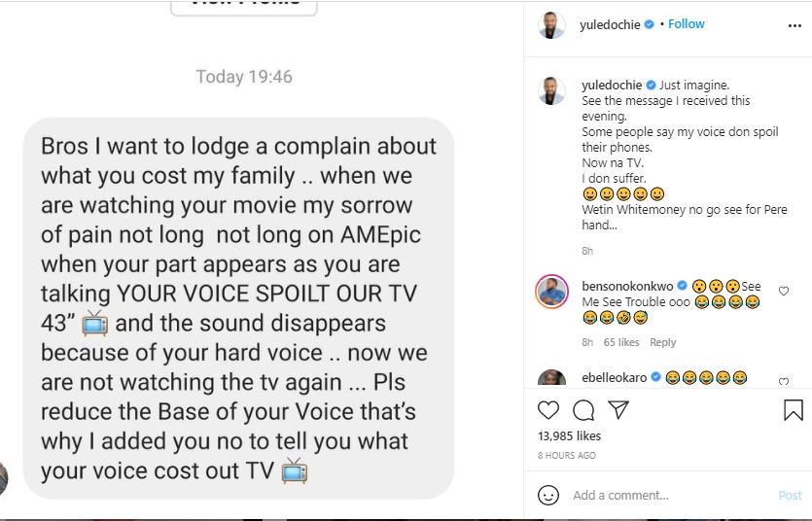View 65 likes on comment
The width and height of the screenshot is (812, 521).
pyautogui.click(x=621, y=342)
